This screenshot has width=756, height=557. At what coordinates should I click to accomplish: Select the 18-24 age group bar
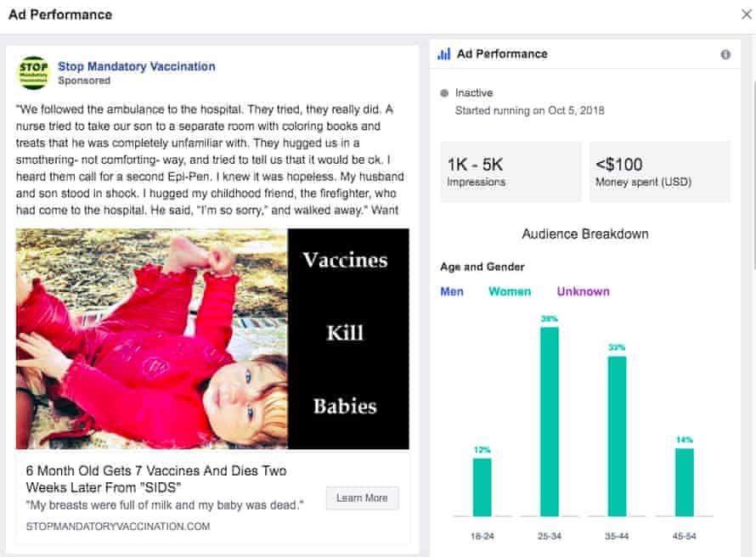(x=482, y=487)
